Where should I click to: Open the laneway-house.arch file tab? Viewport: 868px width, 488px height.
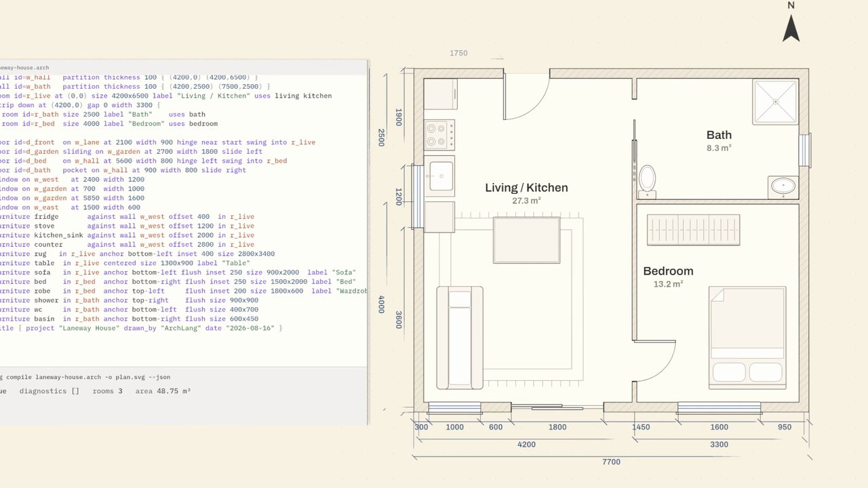tap(24, 68)
